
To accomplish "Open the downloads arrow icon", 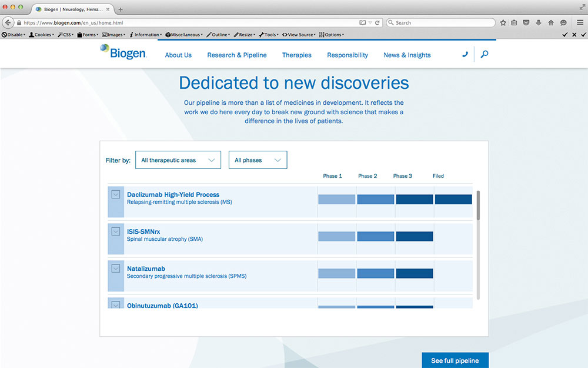I will 539,22.
